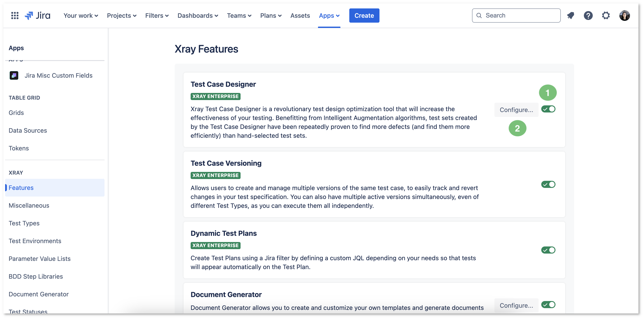The image size is (644, 319).
Task: Click the magnifier icon in Search
Action: 479,16
